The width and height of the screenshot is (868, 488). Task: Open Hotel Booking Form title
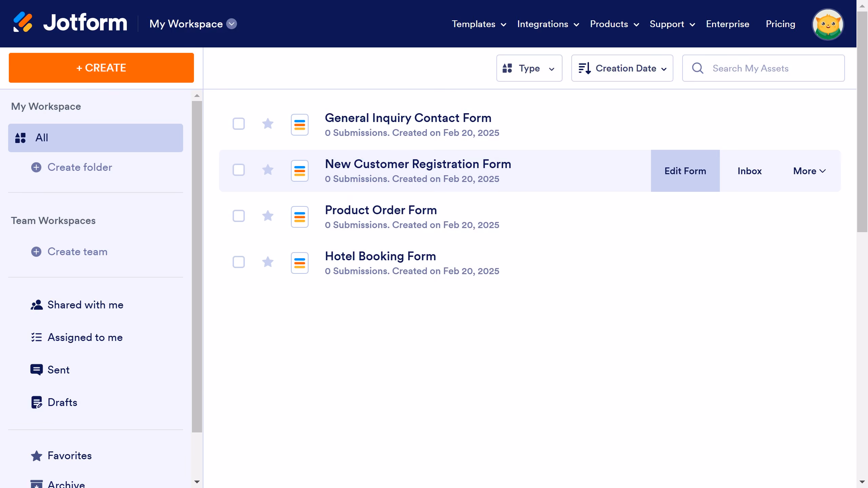coord(380,256)
